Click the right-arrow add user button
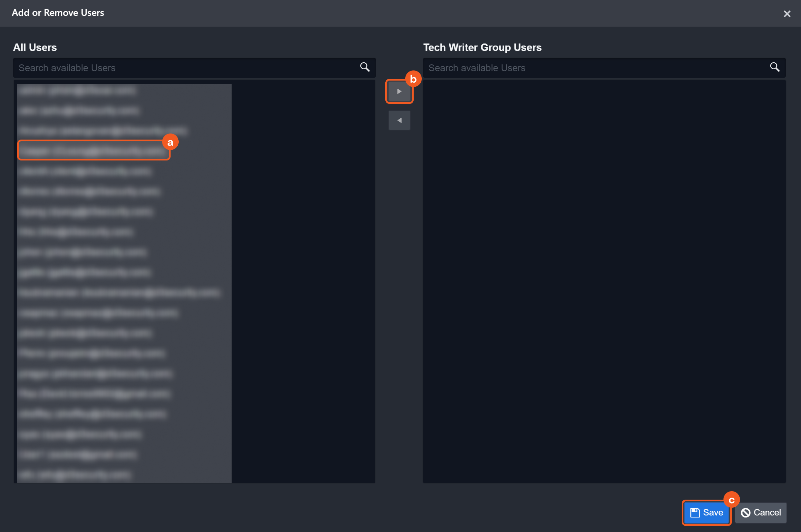 (399, 91)
